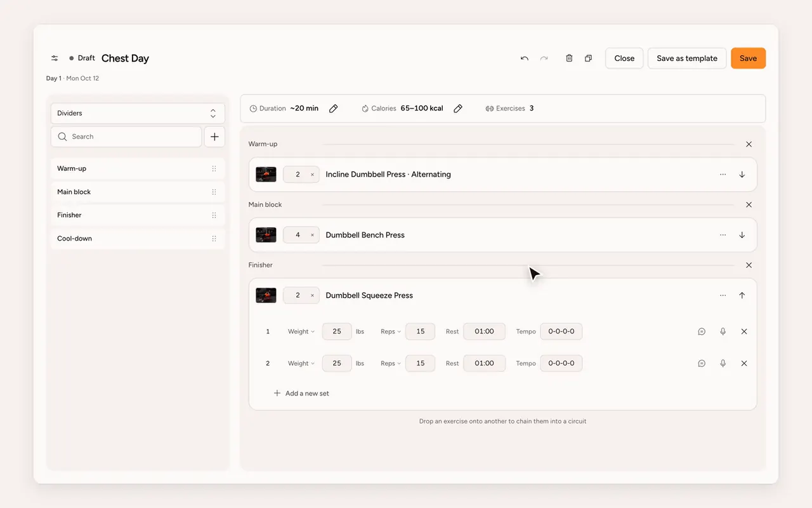Screen dimensions: 812x508
Task: Click the redo arrow icon
Action: pos(544,58)
